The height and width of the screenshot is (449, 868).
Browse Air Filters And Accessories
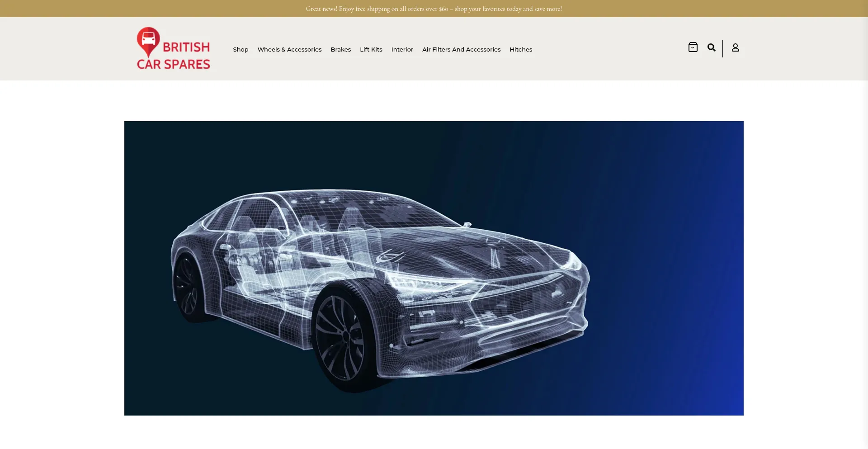461,49
